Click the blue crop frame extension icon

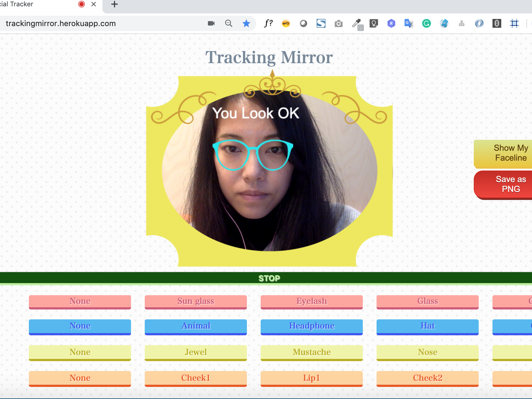514,23
